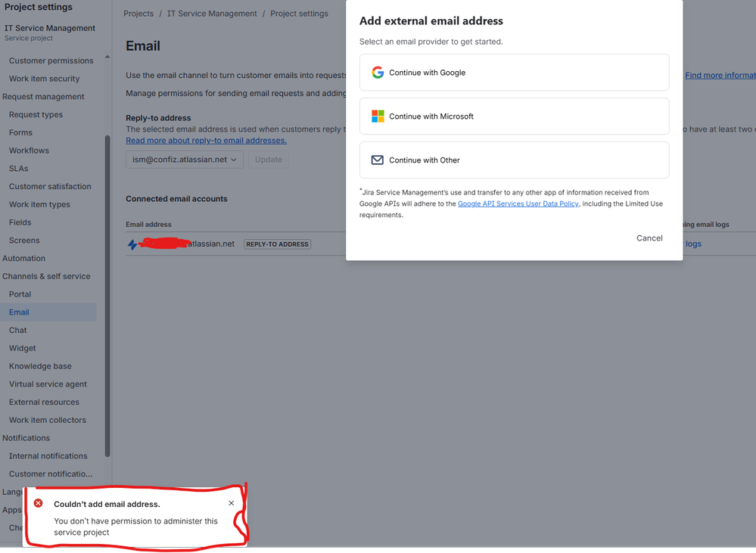Click the Email address column header
Screen dimensions: 756x553
click(x=148, y=224)
